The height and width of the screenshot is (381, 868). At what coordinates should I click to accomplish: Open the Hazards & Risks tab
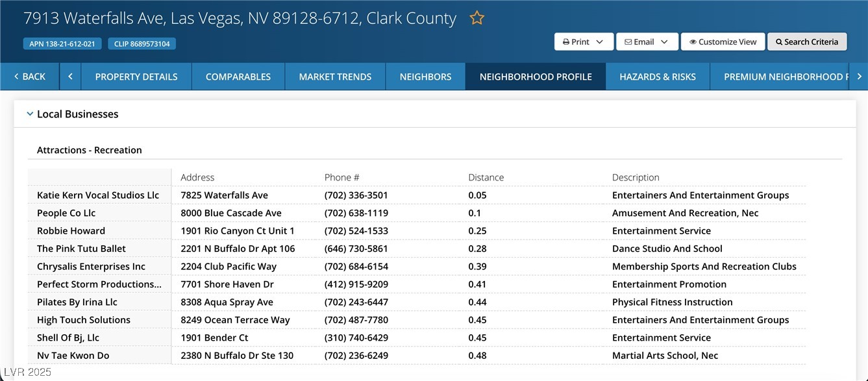(658, 77)
